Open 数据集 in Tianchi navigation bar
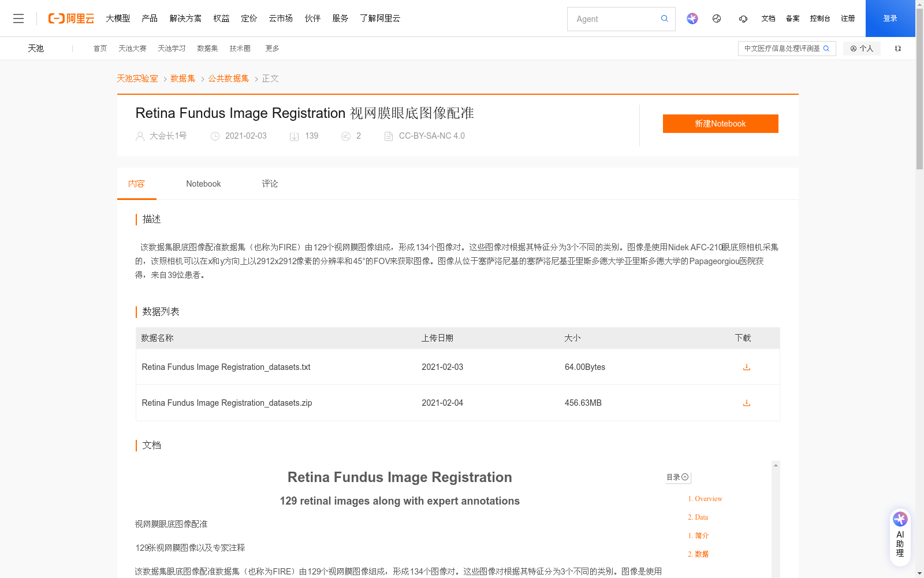Image resolution: width=924 pixels, height=578 pixels. [x=207, y=49]
